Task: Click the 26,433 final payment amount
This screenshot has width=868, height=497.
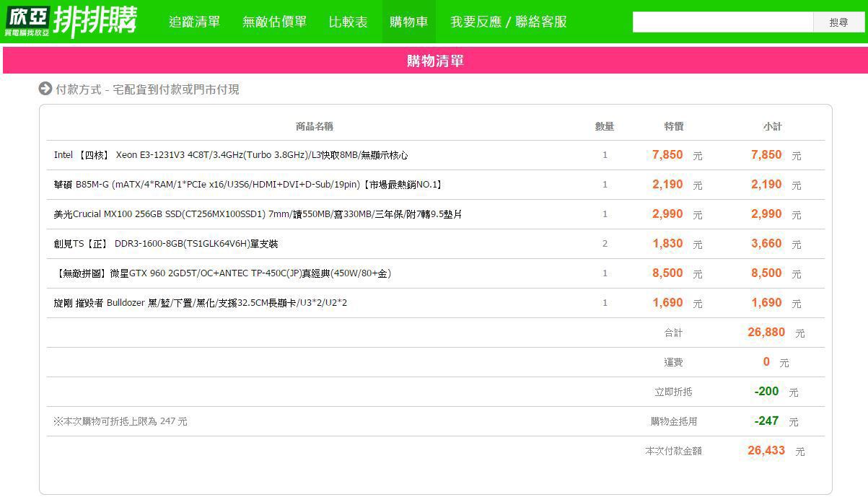Action: click(766, 450)
